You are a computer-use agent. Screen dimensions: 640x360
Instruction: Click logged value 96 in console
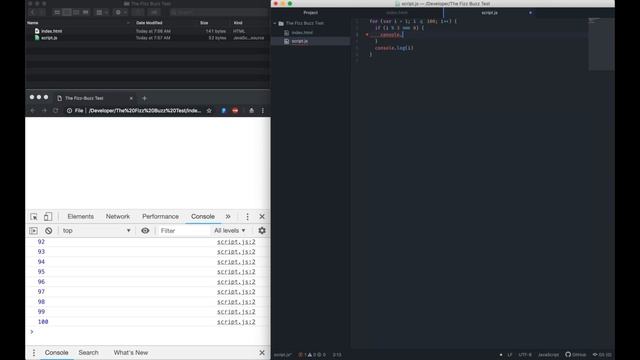click(x=41, y=282)
